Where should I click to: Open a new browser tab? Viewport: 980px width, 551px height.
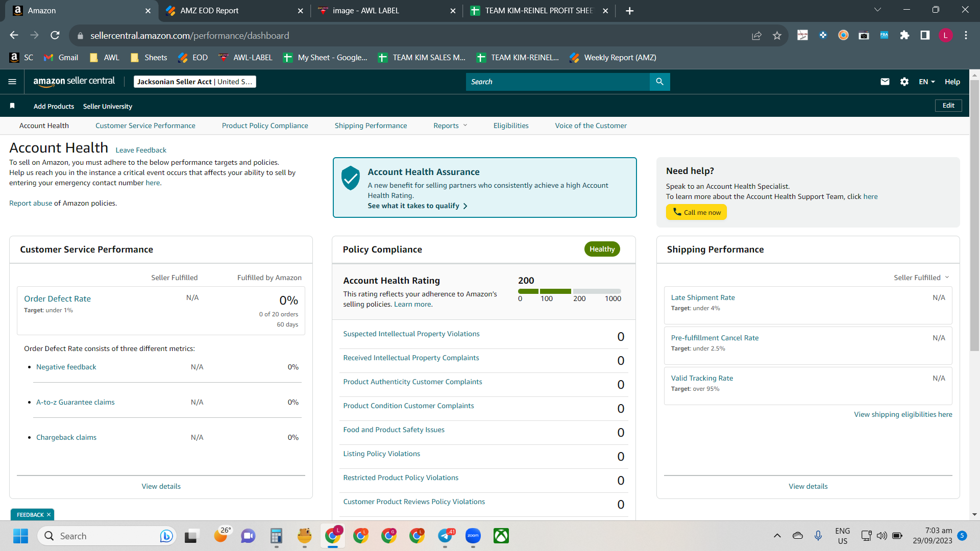tap(629, 11)
